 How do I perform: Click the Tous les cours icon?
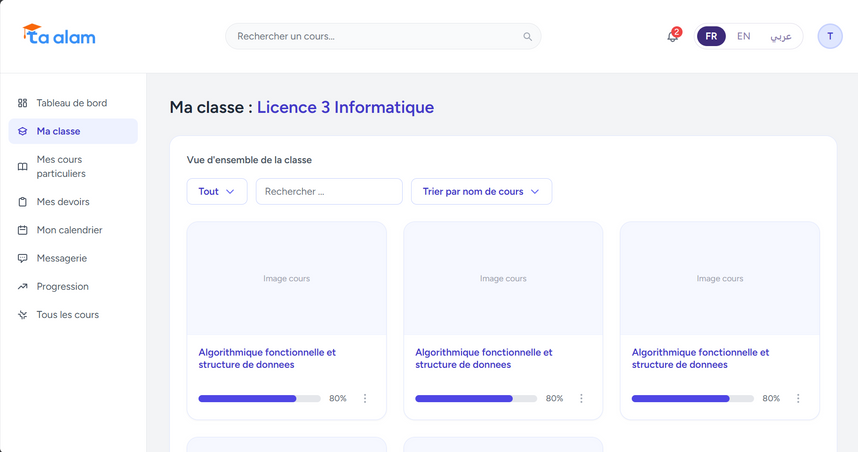click(x=22, y=315)
